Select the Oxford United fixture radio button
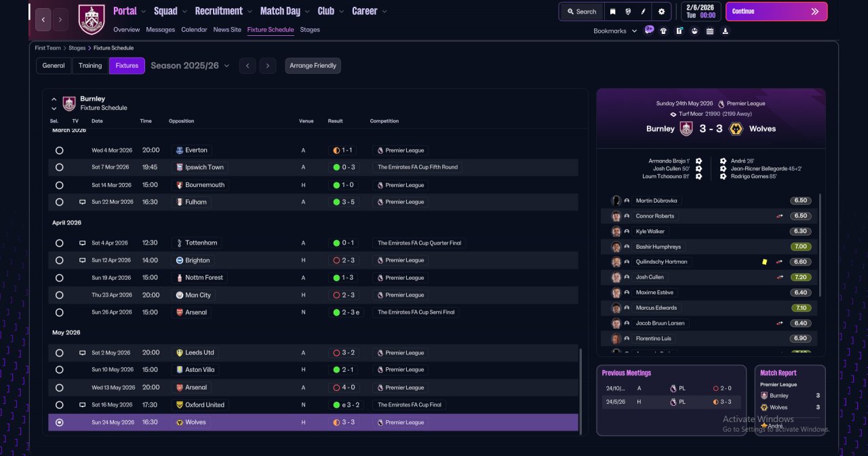 click(59, 405)
